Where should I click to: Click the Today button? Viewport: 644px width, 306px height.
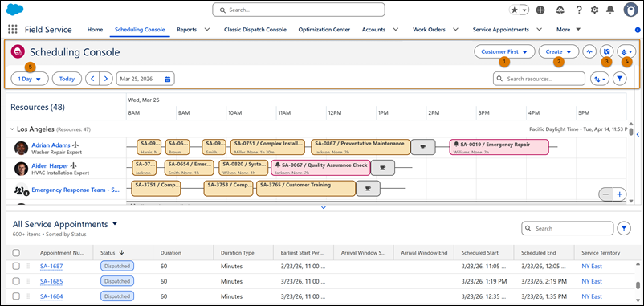pyautogui.click(x=67, y=79)
